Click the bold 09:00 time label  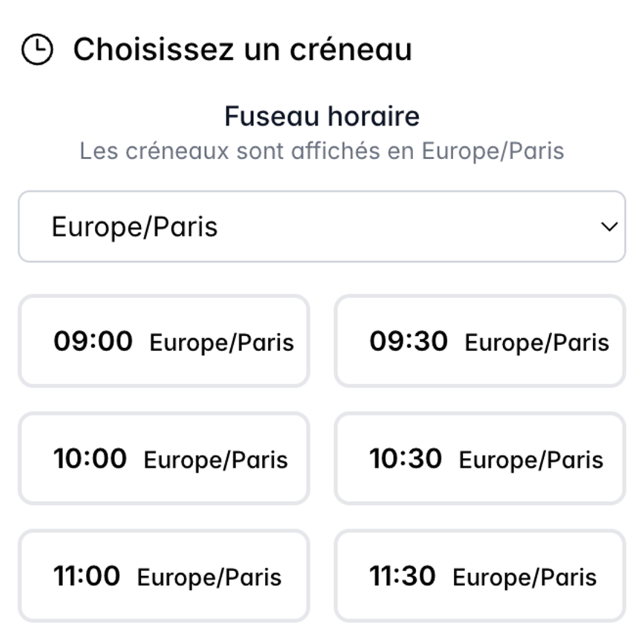point(92,340)
